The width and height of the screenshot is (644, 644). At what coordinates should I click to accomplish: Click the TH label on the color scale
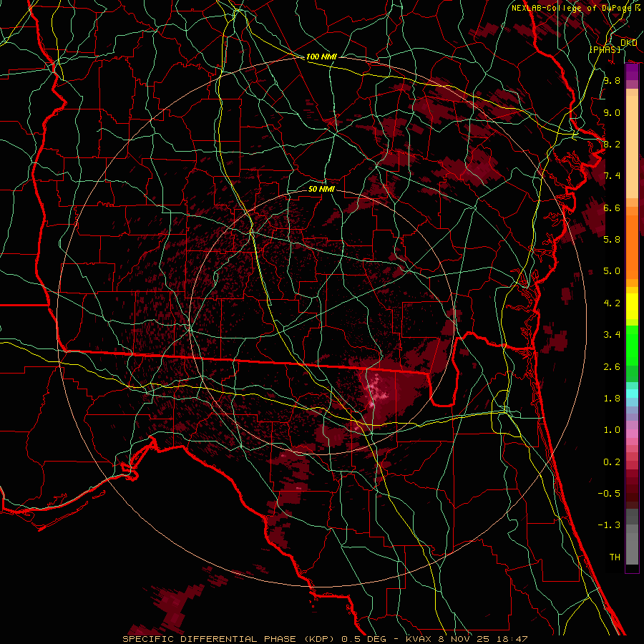pyautogui.click(x=614, y=557)
